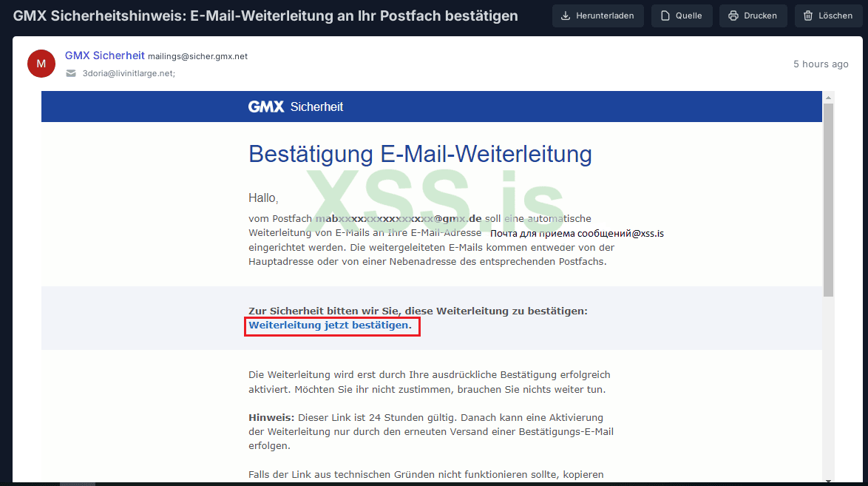
Task: Delete the message with Löschen
Action: tap(828, 16)
